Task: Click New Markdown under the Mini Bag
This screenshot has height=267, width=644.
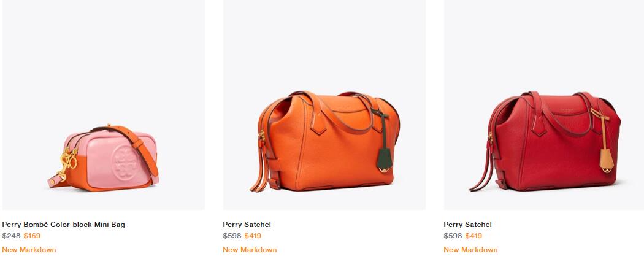Action: 29,250
